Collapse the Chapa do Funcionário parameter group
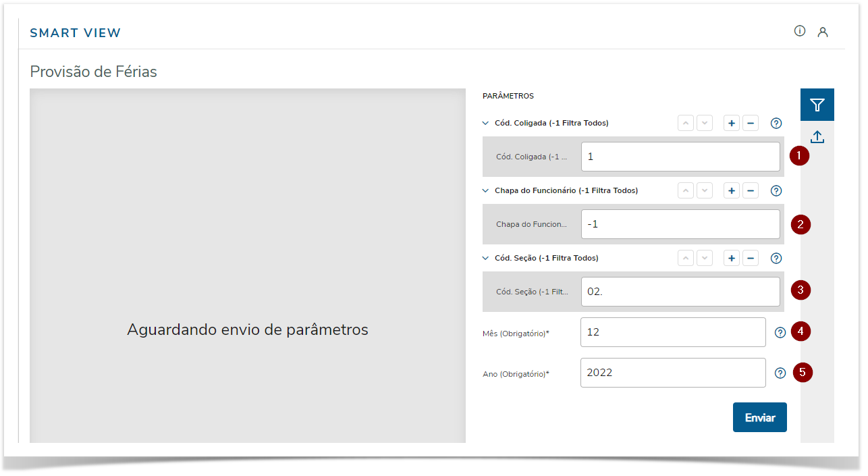The image size is (868, 476). pos(485,191)
